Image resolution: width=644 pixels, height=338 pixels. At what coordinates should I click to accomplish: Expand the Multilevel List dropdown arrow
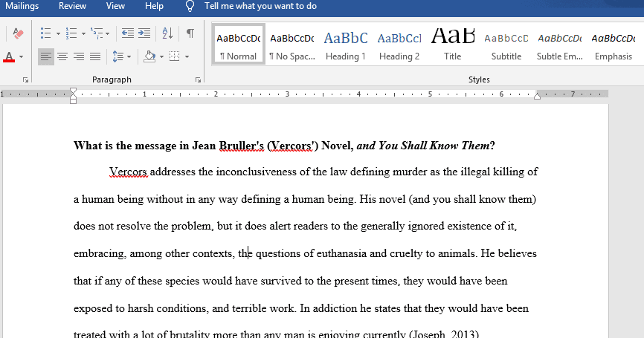click(108, 33)
